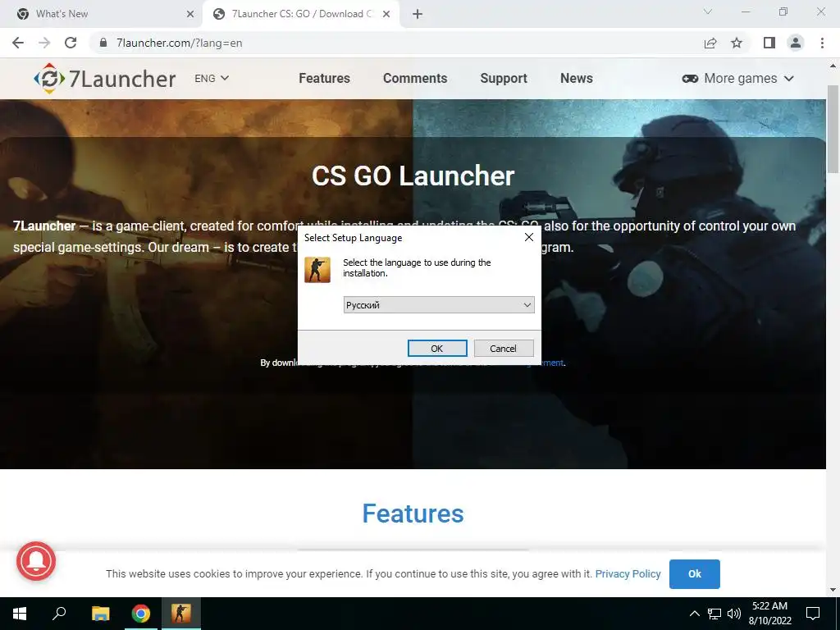Open Windows Start menu
The image size is (840, 630).
(20, 614)
